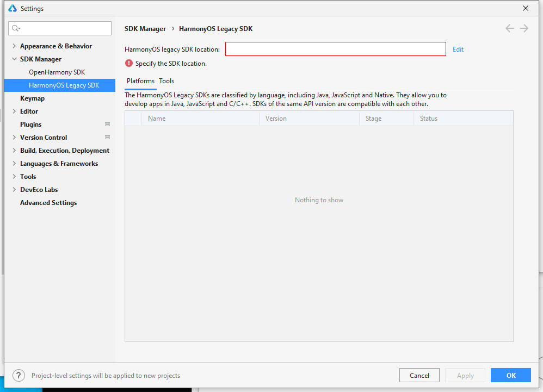Expand the Languages & Frameworks section
The width and height of the screenshot is (543, 392).
[14, 164]
